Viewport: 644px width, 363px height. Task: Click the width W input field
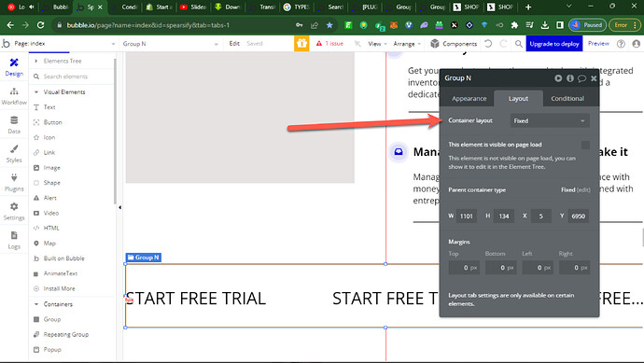(x=467, y=216)
